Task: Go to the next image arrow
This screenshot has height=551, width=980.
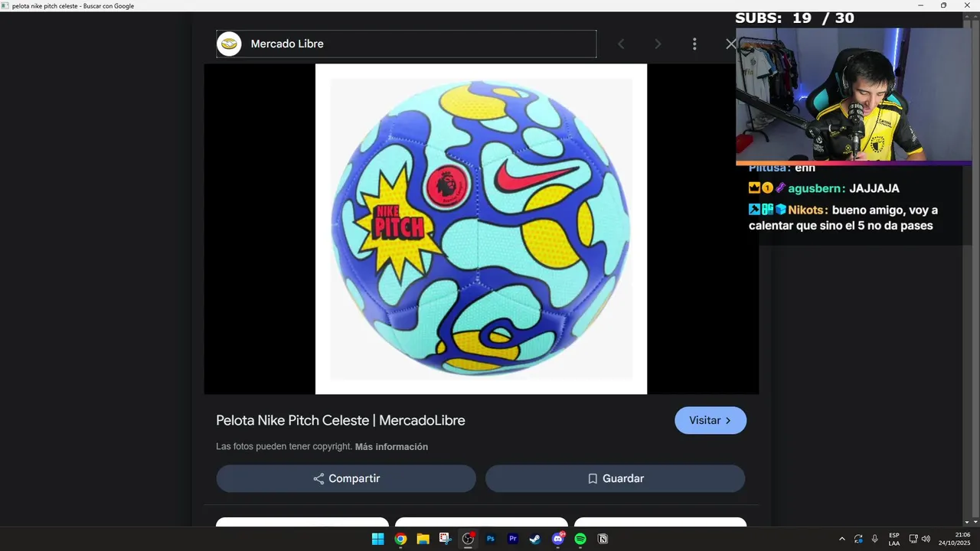Action: pyautogui.click(x=658, y=44)
